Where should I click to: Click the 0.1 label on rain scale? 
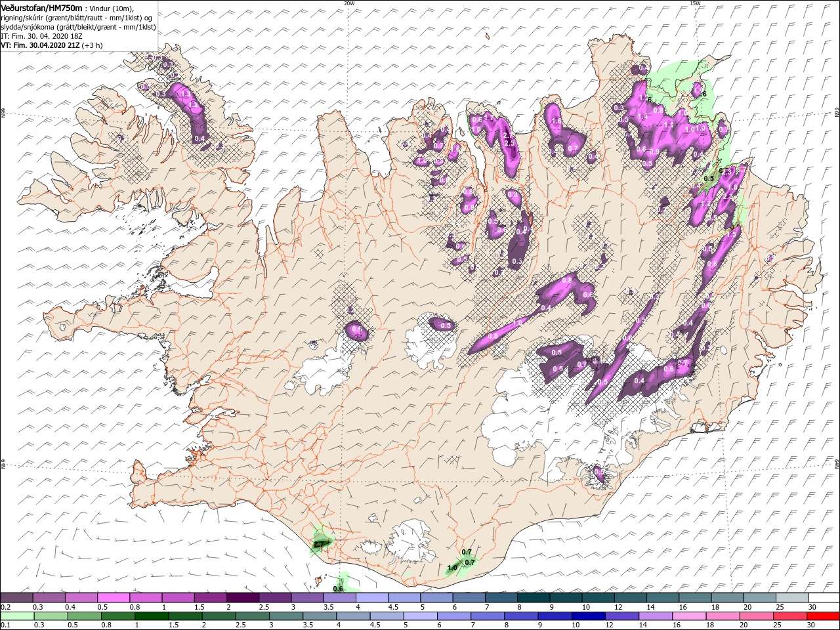[x=5, y=625]
